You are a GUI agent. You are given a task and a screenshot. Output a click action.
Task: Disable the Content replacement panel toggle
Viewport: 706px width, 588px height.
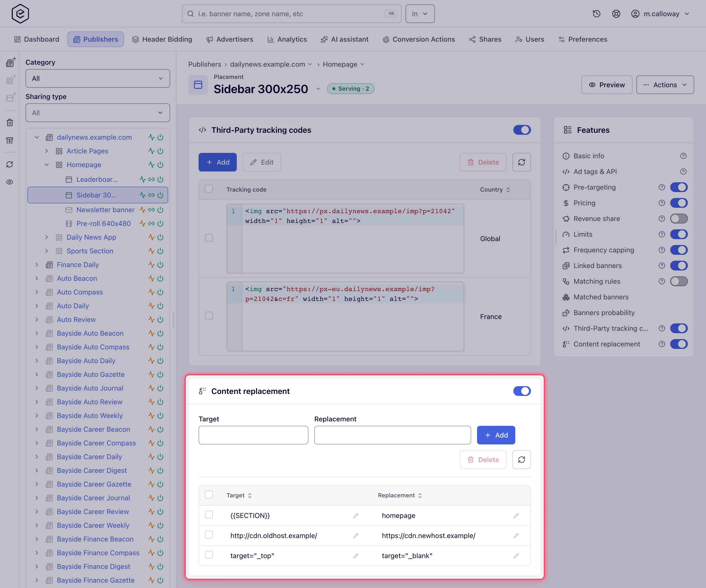522,391
